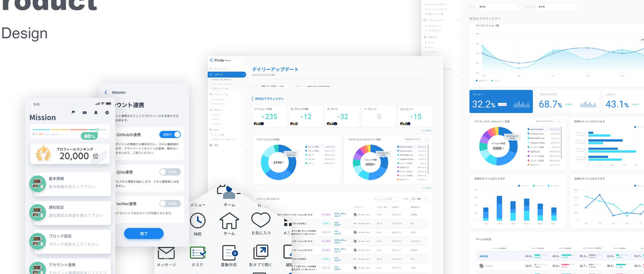
Task: Open the すべて repository dropdown in rear dashboard
Action: tap(559, 7)
